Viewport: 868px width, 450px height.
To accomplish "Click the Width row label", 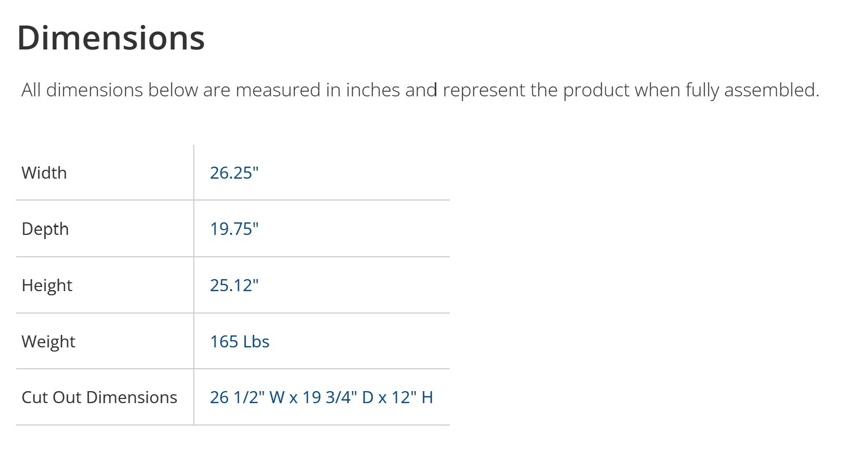I will click(44, 173).
